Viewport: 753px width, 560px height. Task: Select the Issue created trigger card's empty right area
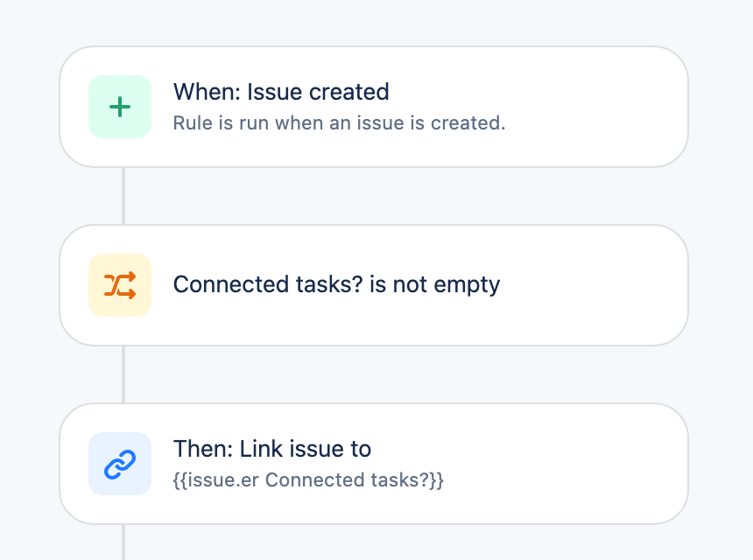[595, 107]
